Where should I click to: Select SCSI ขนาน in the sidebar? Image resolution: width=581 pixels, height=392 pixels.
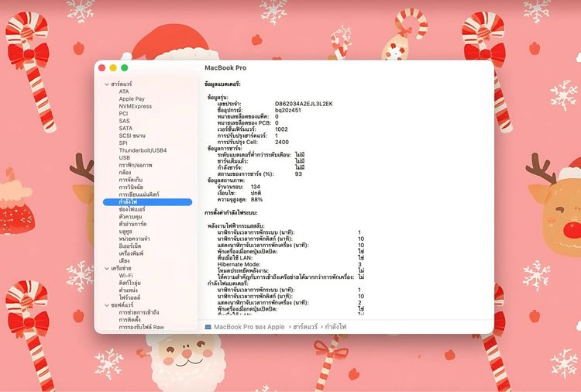pos(132,136)
